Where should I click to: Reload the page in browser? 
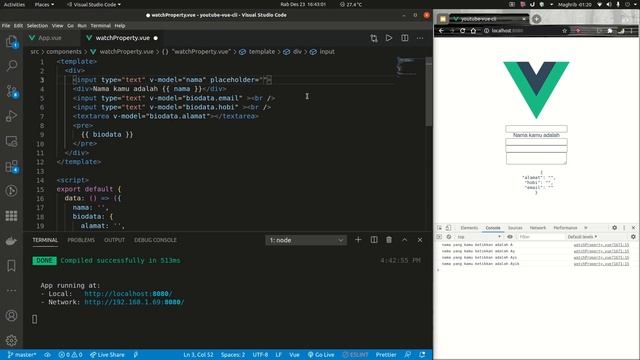462,31
